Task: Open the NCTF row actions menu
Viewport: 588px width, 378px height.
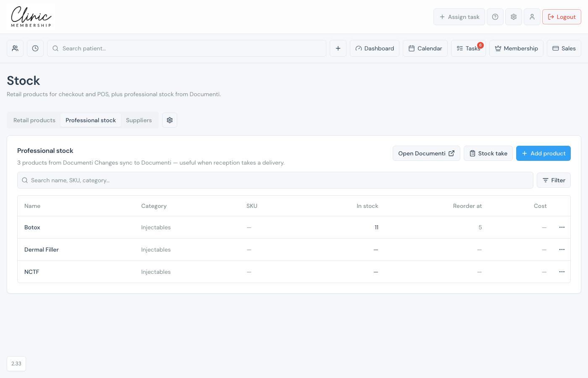Action: tap(562, 272)
